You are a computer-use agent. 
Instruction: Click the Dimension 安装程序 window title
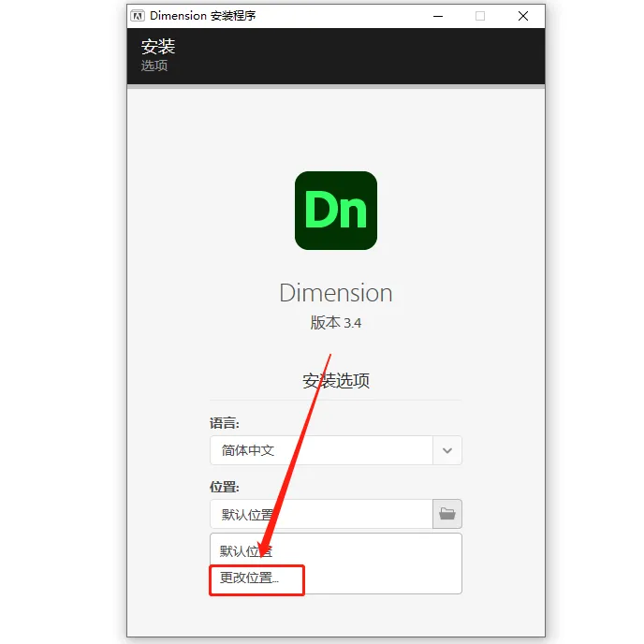pyautogui.click(x=203, y=16)
